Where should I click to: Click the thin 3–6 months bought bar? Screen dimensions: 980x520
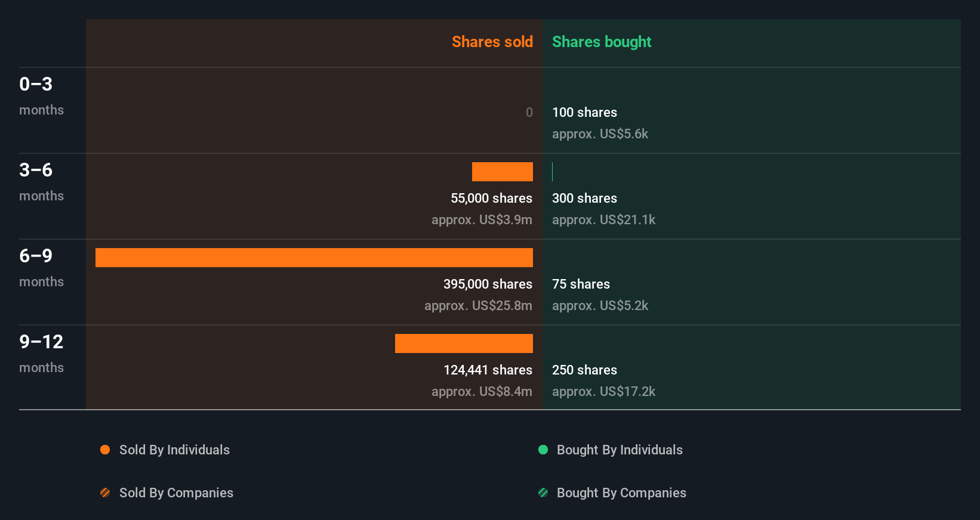pyautogui.click(x=553, y=172)
